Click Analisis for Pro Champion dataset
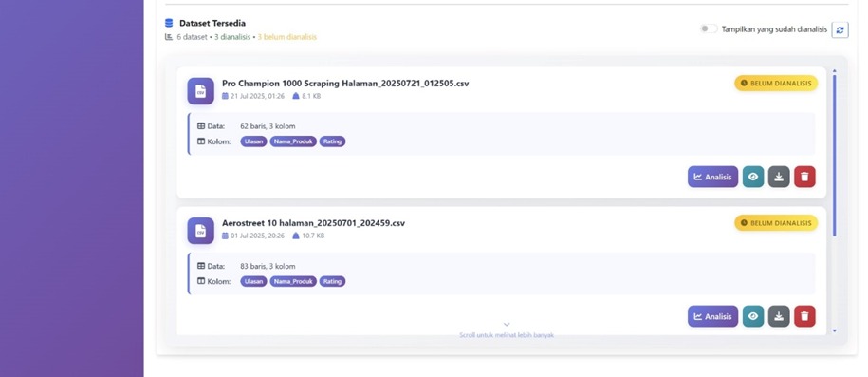The image size is (868, 377). tap(712, 177)
